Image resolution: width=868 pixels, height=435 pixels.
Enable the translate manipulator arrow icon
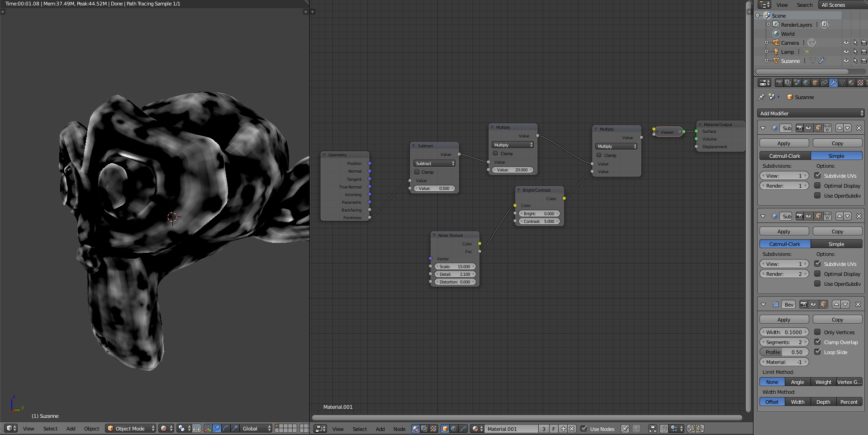217,428
